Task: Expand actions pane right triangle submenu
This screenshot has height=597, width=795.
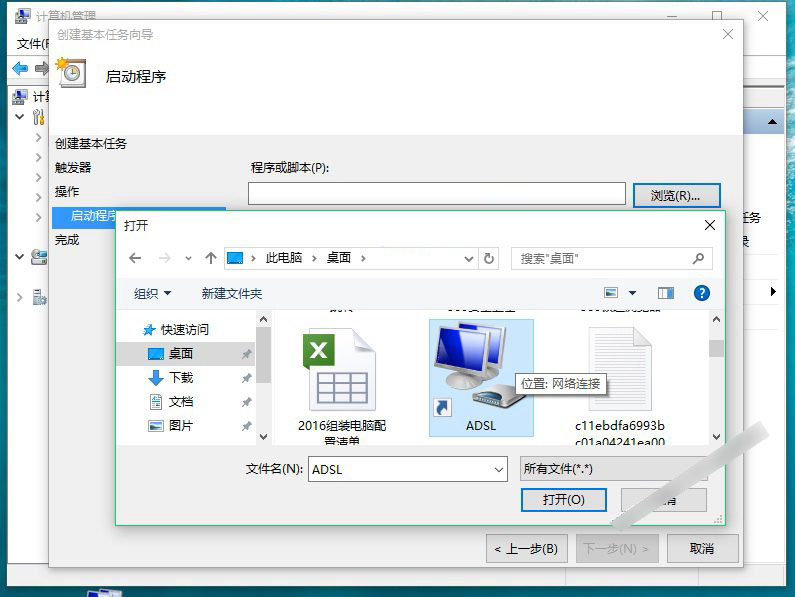Action: [x=773, y=292]
